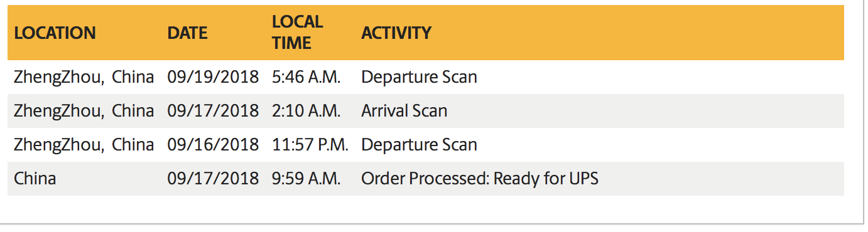Select the 09/17/2018 date in Arrival Scan row

coord(213,111)
